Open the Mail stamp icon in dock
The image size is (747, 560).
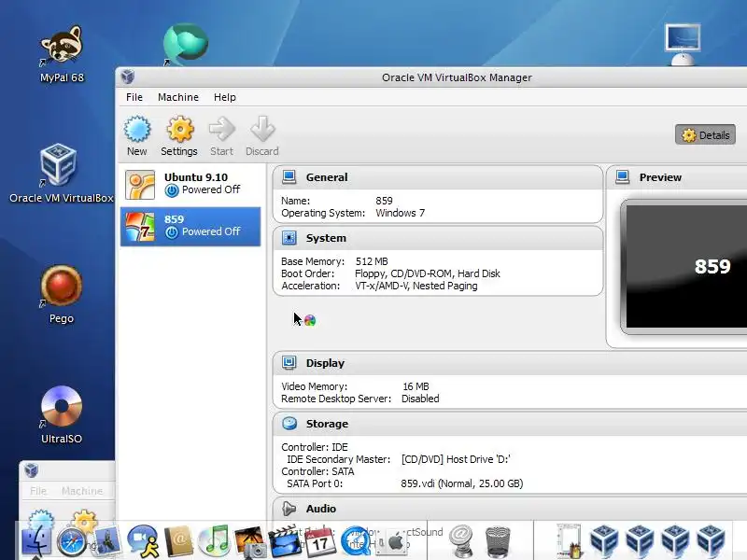coord(107,542)
